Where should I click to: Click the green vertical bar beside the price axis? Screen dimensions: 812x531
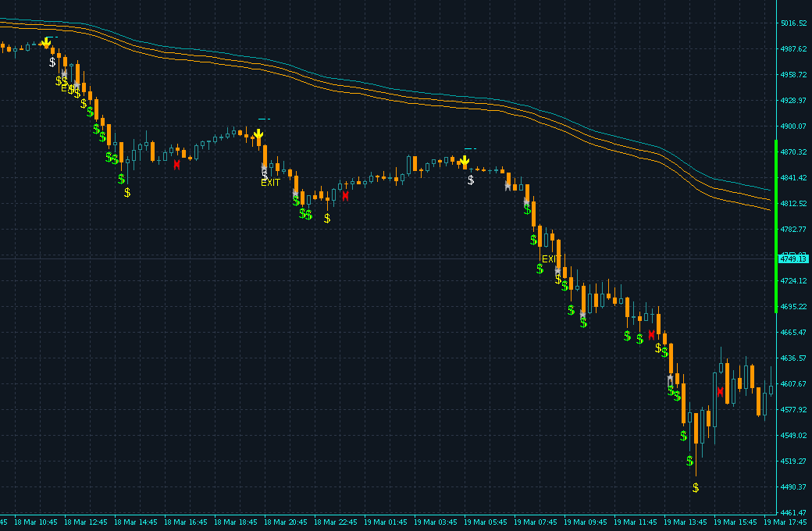click(x=776, y=226)
